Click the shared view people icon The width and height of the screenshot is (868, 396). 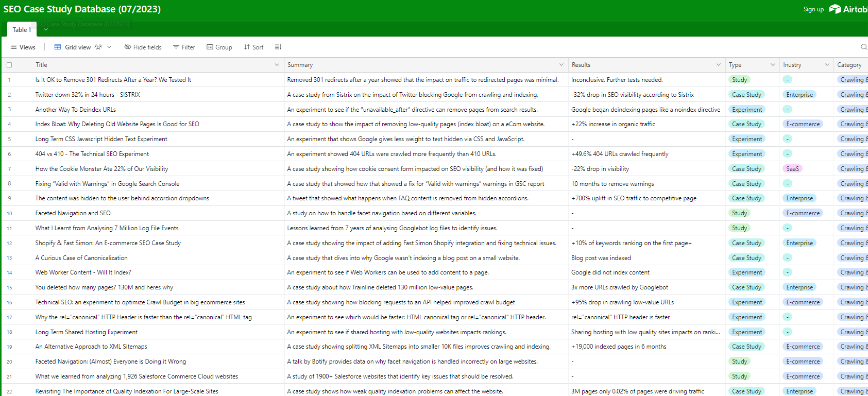(98, 47)
